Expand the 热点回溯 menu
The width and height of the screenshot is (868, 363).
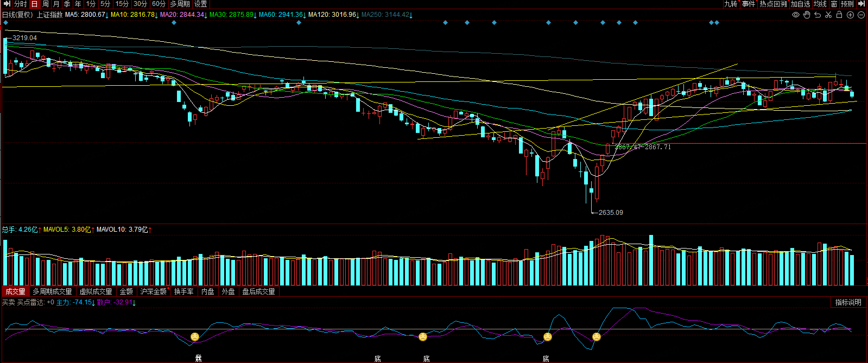click(774, 4)
